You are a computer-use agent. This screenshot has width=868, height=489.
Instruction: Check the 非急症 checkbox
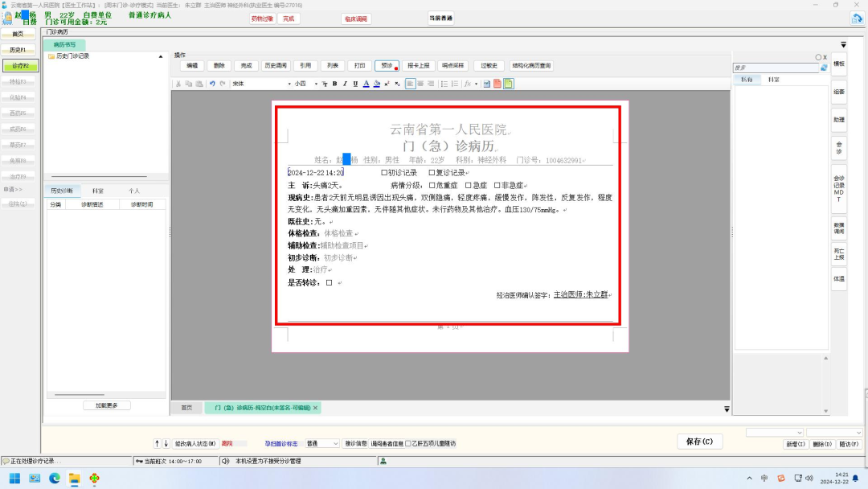point(497,186)
